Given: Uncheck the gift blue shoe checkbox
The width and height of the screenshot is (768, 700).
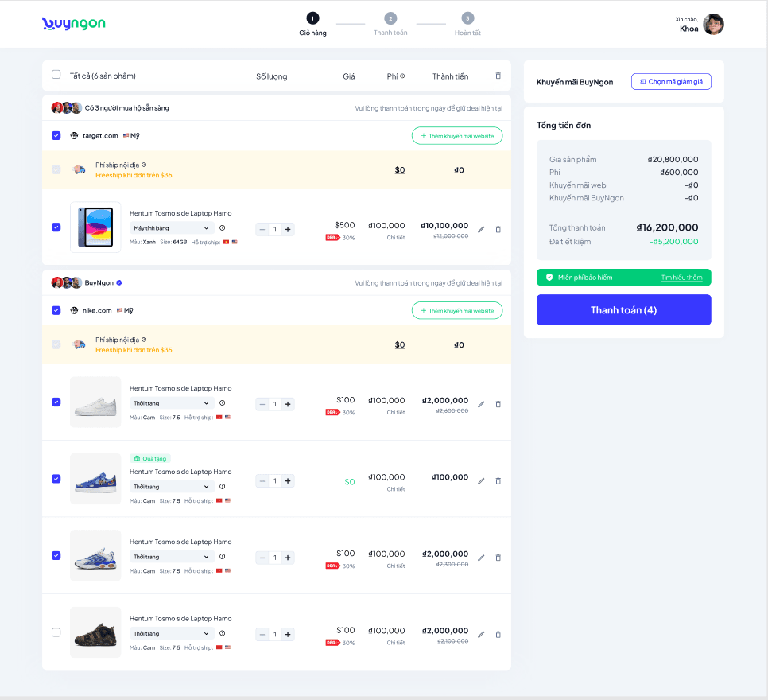Looking at the screenshot, I should [x=56, y=479].
